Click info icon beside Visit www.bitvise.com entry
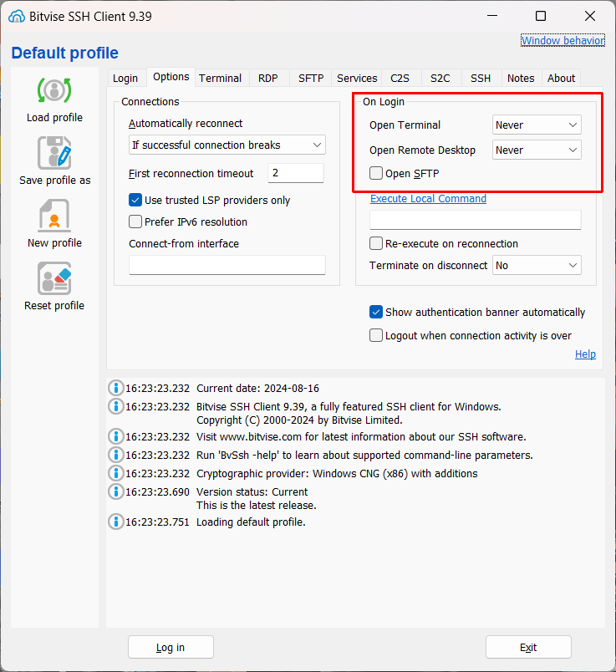The height and width of the screenshot is (672, 616). (115, 436)
